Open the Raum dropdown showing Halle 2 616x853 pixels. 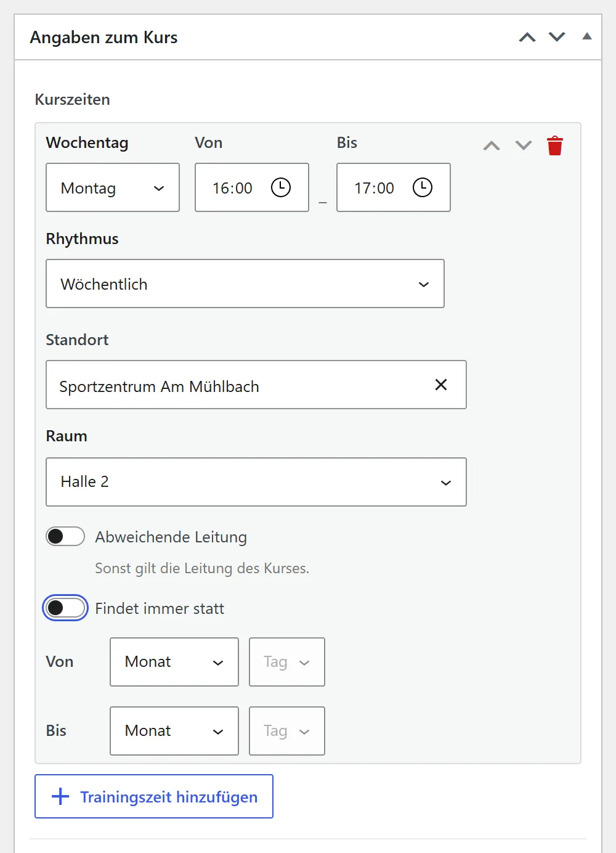256,482
